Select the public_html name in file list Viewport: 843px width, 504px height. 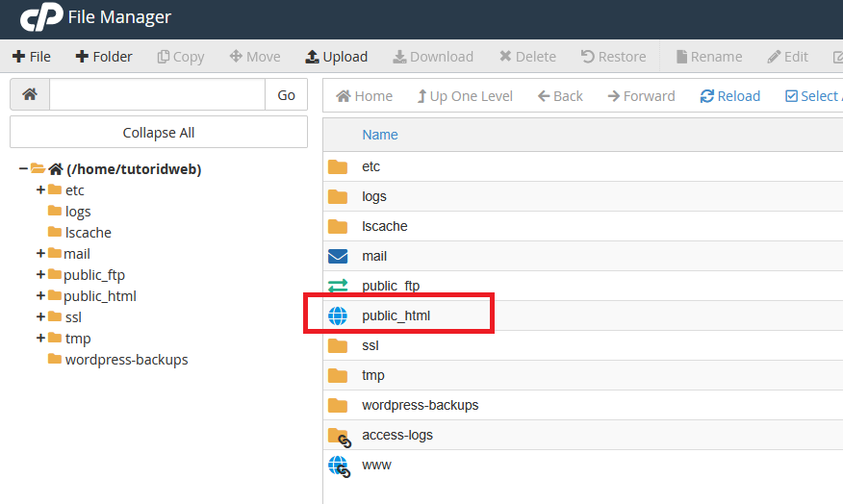click(396, 315)
